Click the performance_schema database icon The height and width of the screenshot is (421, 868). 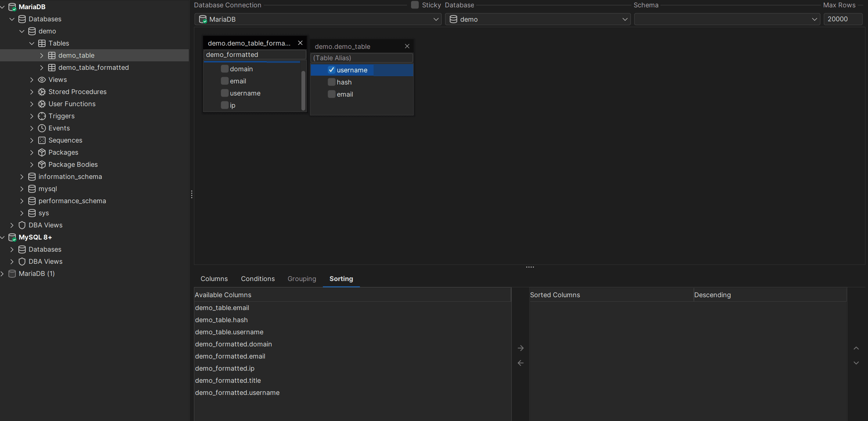coord(32,201)
